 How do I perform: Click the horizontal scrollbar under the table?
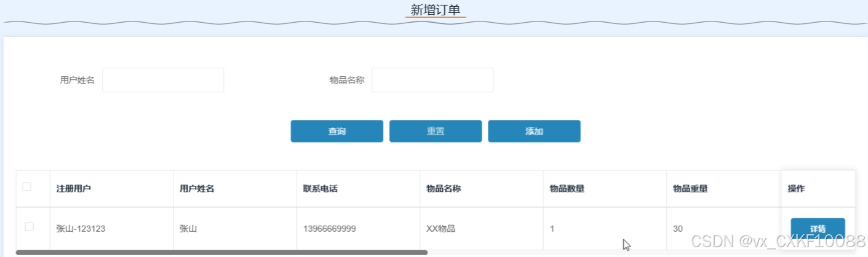[x=221, y=253]
